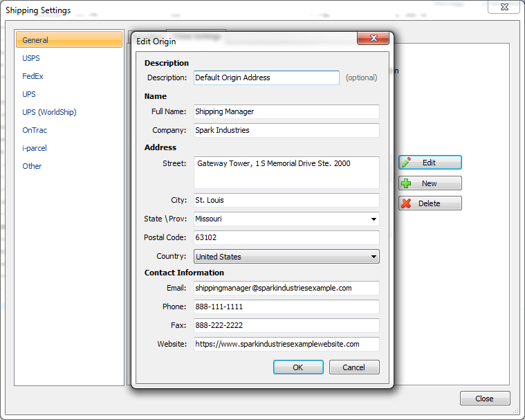This screenshot has width=525, height=420.
Task: Click into the Description field
Action: pyautogui.click(x=266, y=77)
